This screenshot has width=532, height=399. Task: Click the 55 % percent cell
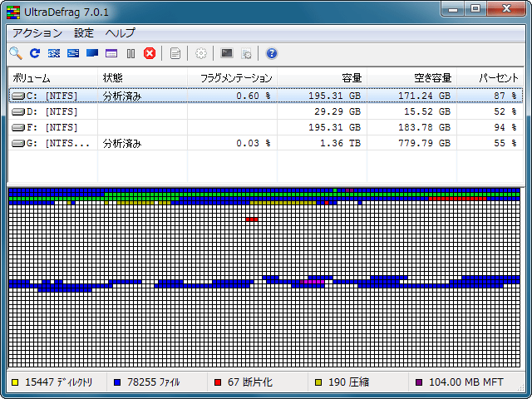pyautogui.click(x=505, y=143)
